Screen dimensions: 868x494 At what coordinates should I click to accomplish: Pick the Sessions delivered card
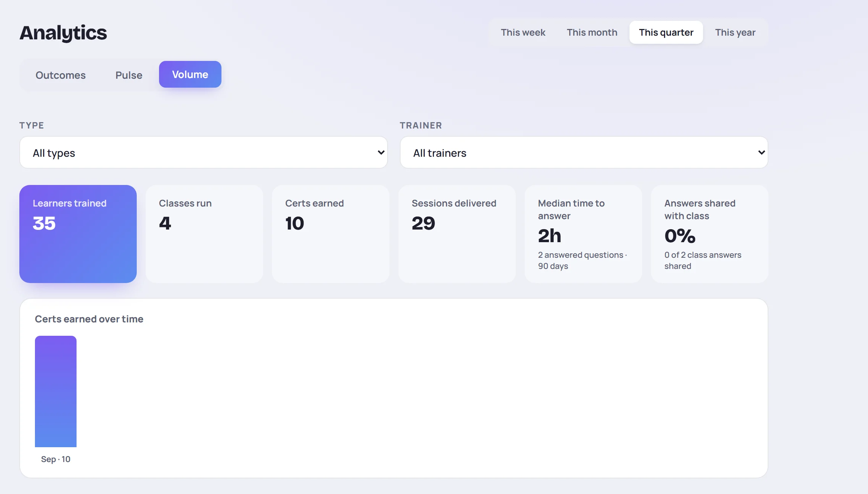click(x=457, y=234)
